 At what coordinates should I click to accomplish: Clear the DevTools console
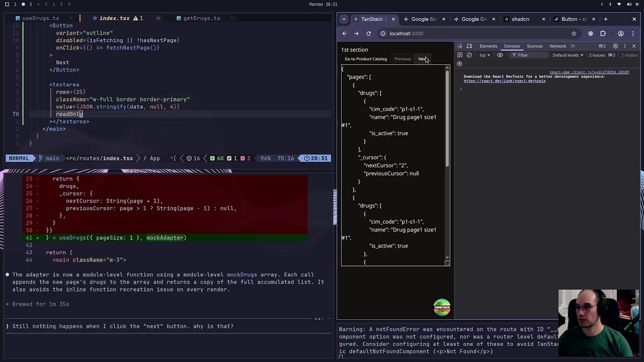(x=469, y=55)
